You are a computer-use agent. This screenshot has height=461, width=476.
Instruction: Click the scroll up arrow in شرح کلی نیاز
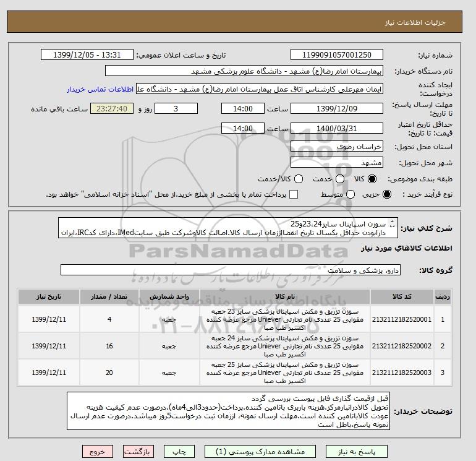392,222
